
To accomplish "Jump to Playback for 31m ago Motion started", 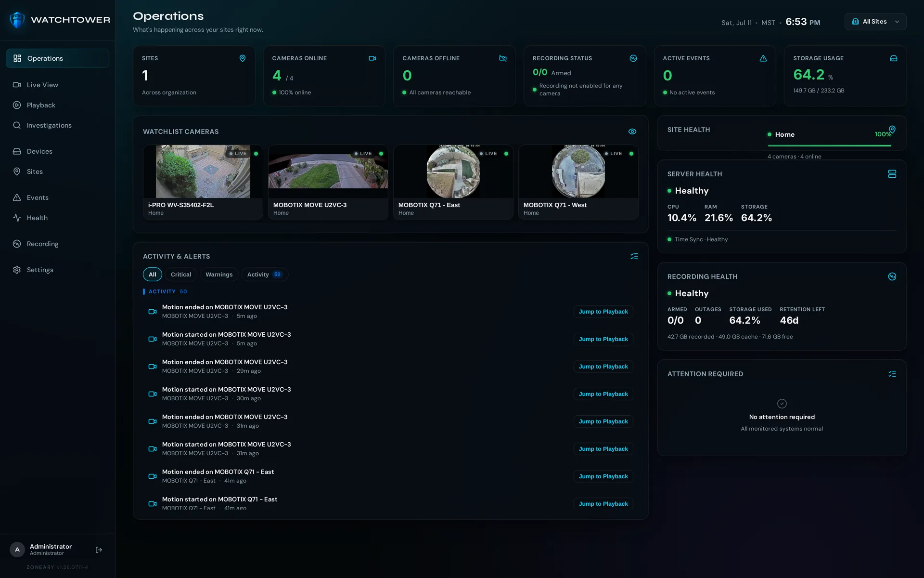I will pyautogui.click(x=603, y=449).
